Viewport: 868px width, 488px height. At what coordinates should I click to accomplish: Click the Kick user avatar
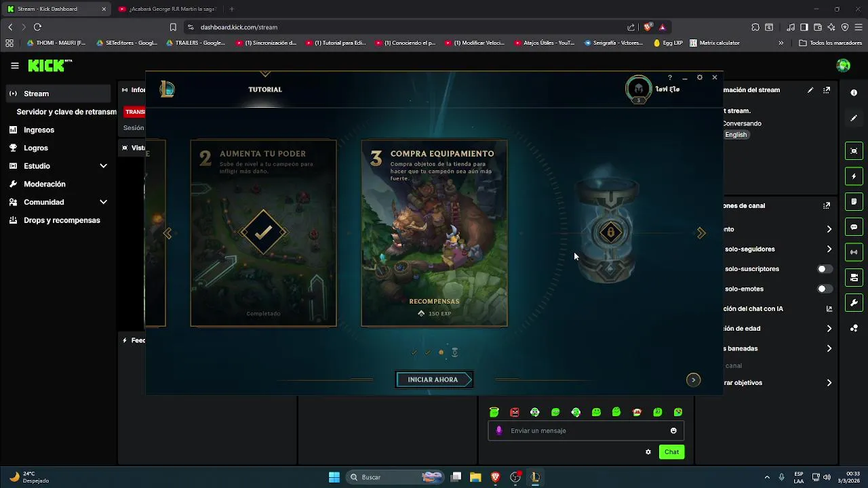point(844,66)
